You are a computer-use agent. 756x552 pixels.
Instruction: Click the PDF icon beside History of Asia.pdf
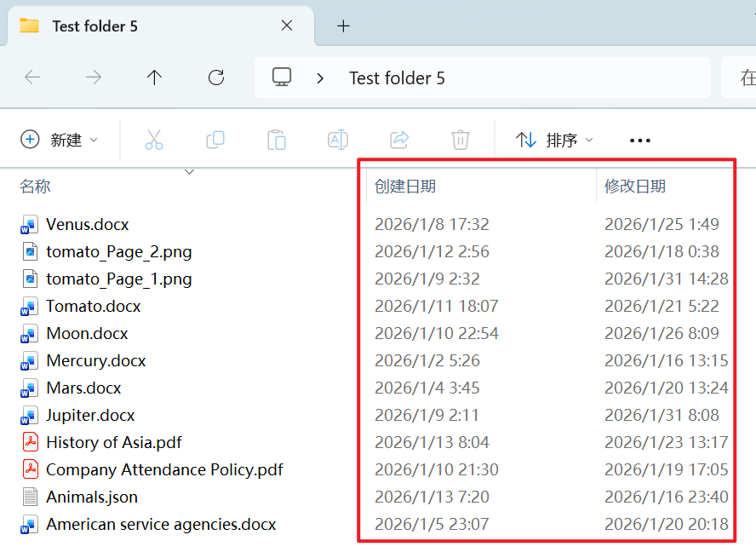click(30, 442)
